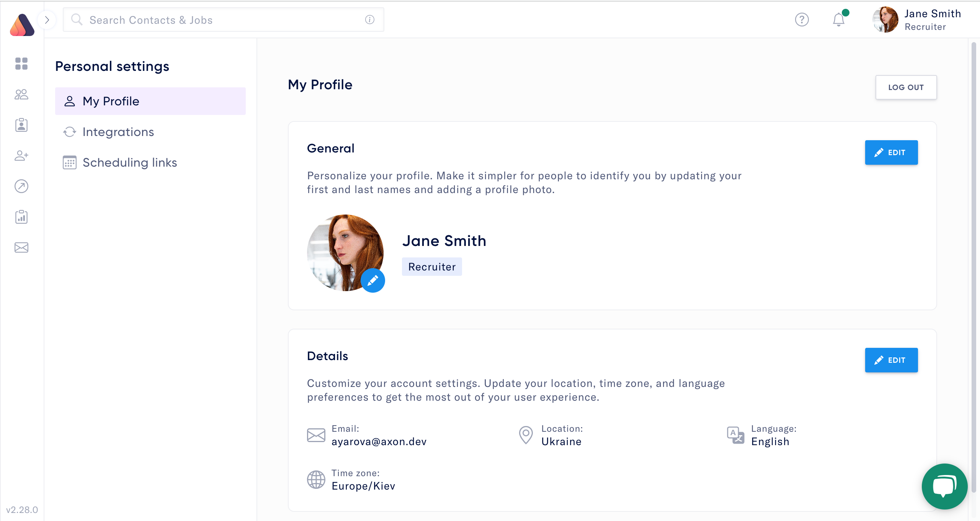The image size is (980, 521).
Task: Open the dashboard grid icon in sidebar
Action: pos(21,64)
